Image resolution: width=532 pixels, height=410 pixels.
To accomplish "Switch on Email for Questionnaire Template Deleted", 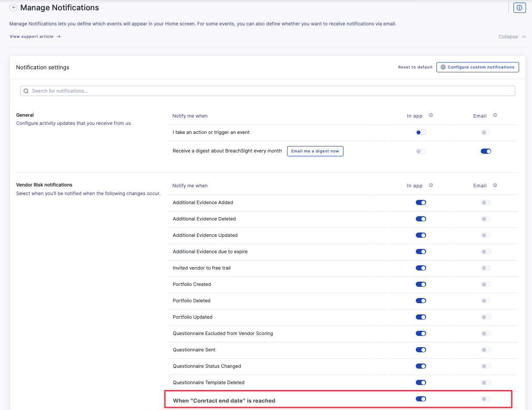I will click(486, 382).
